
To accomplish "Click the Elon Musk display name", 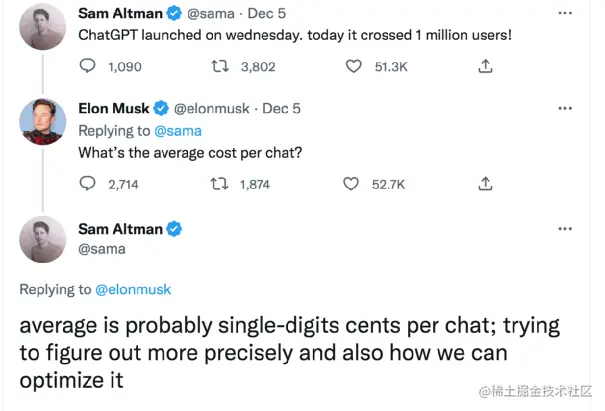I will tap(114, 108).
